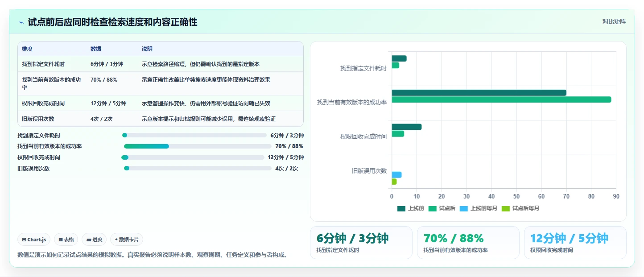Click the blue 上线前每月 bar for 旧版误用次数
This screenshot has height=277, width=644.
(x=397, y=175)
